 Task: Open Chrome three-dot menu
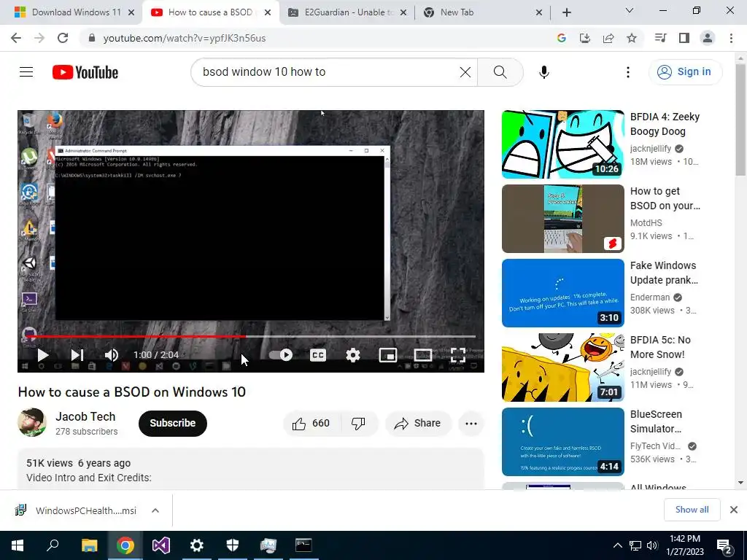click(x=731, y=38)
